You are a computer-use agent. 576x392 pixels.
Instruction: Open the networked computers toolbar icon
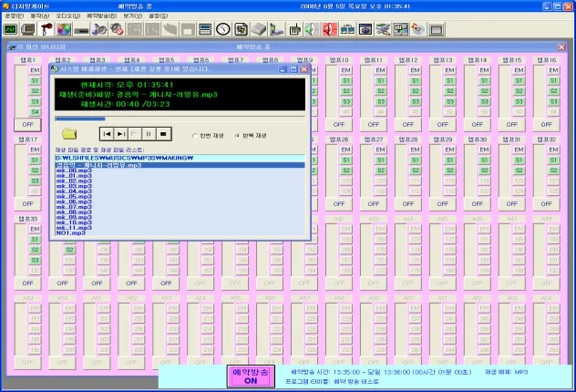347,29
